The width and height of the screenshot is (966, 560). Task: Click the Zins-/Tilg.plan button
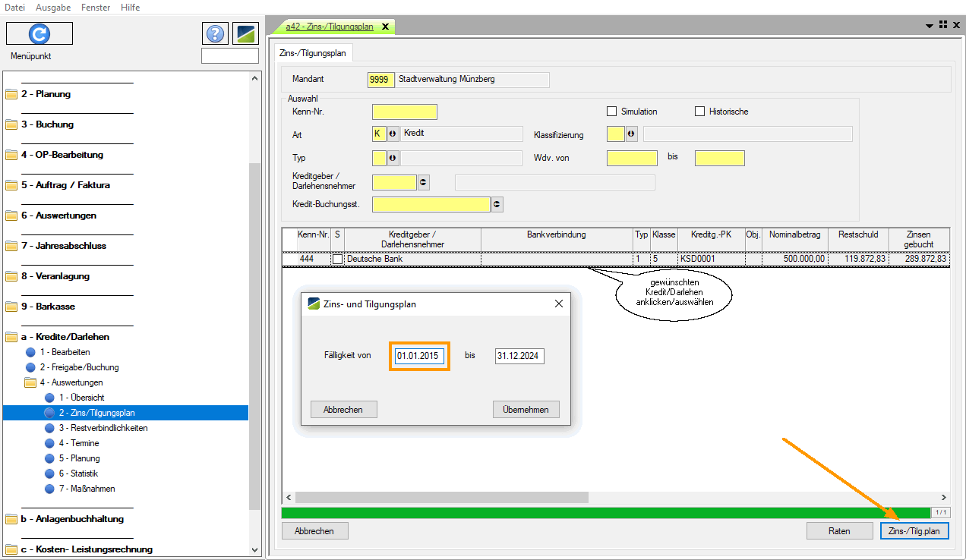point(914,531)
